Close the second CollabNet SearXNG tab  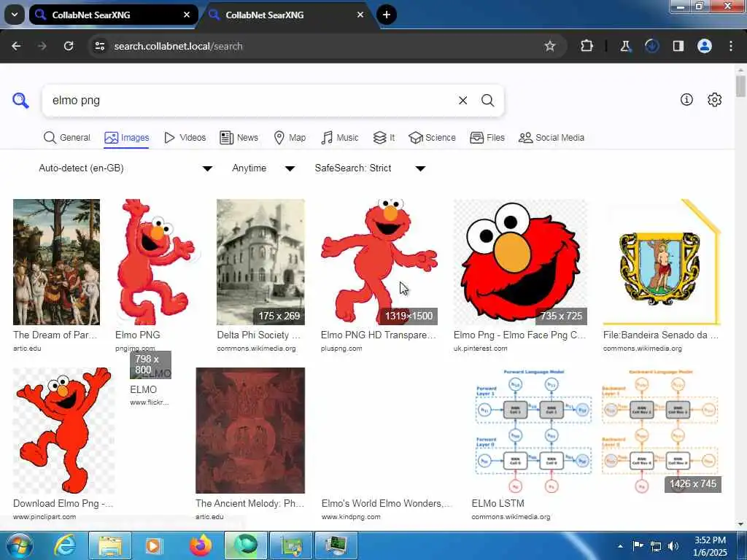(360, 15)
